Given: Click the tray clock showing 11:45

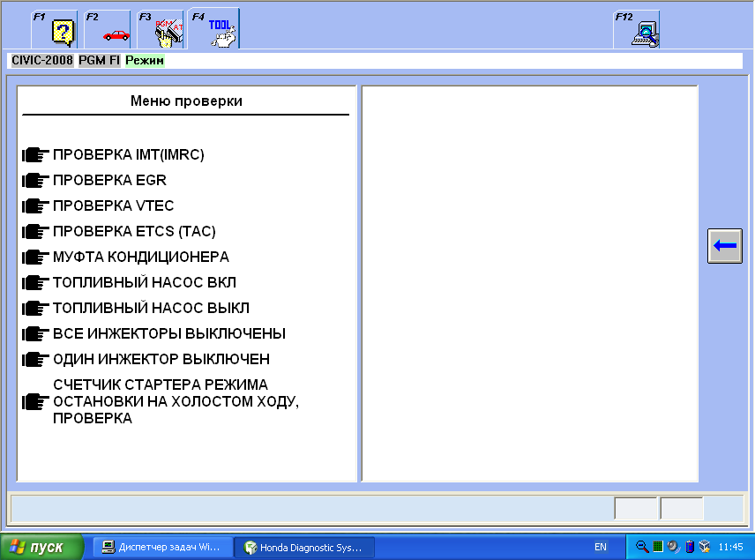Looking at the screenshot, I should 730,547.
